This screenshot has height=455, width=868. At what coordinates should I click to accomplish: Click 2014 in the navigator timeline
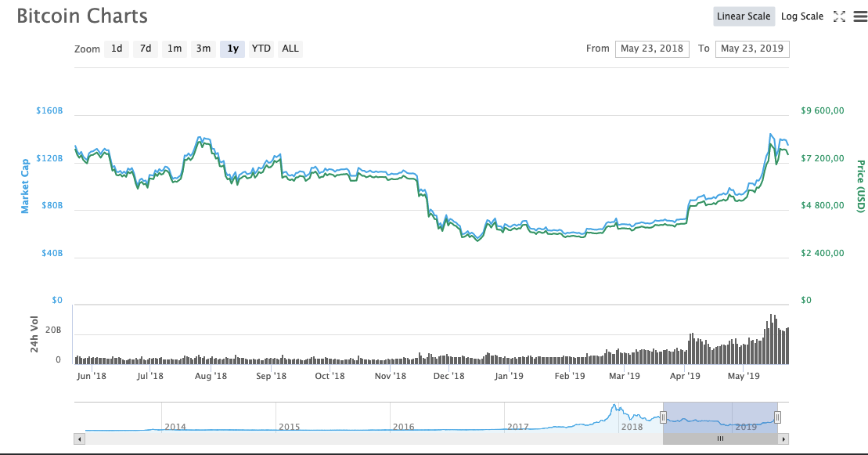(175, 428)
